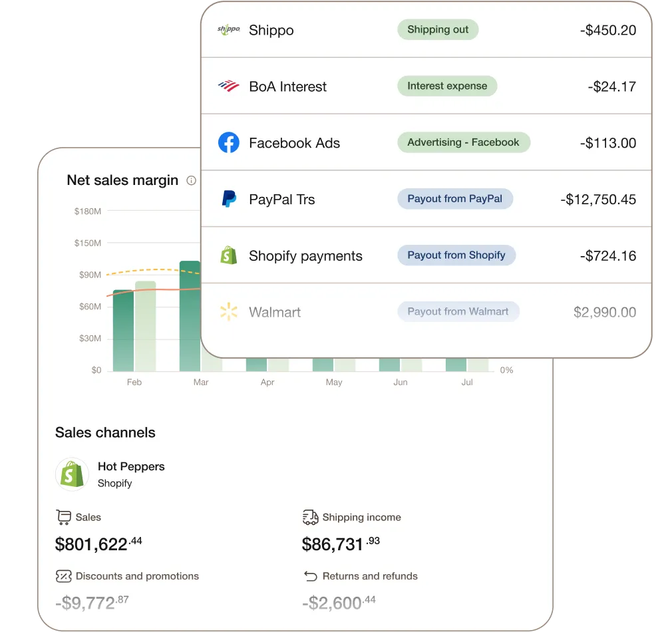Click the Returns and refunds label

tap(370, 576)
